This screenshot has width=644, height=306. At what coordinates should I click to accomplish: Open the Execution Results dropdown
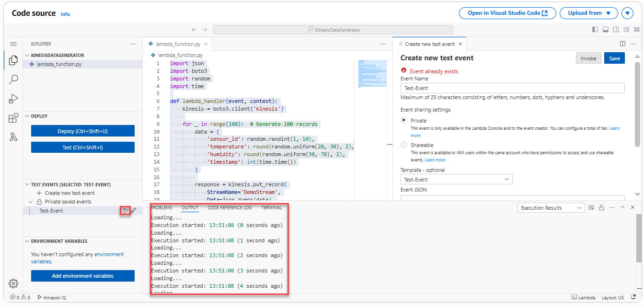552,208
